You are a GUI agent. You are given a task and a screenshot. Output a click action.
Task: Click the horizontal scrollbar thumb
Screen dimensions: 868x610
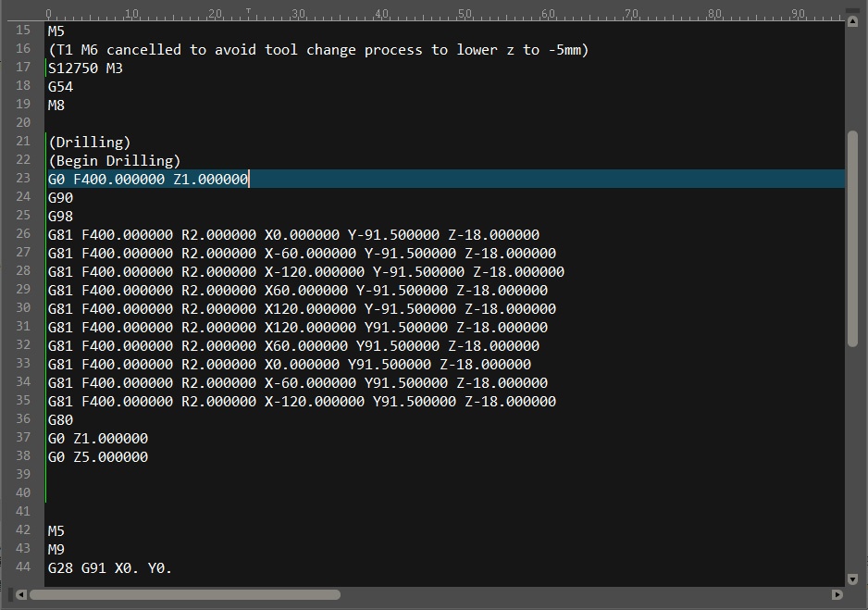[185, 595]
